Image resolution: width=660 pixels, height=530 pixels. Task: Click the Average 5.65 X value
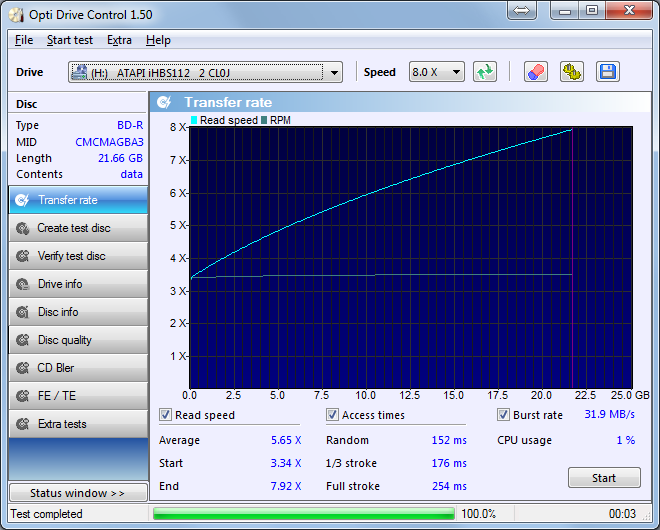[286, 440]
